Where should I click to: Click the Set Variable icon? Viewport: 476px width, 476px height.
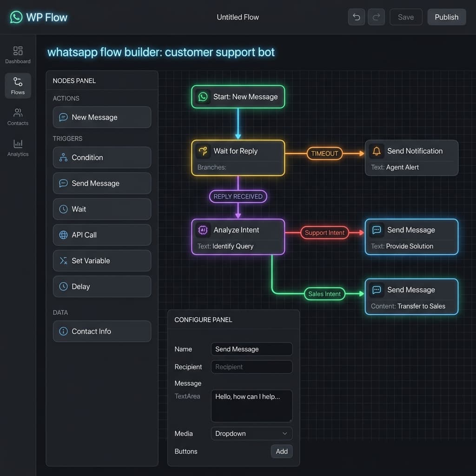coord(63,260)
